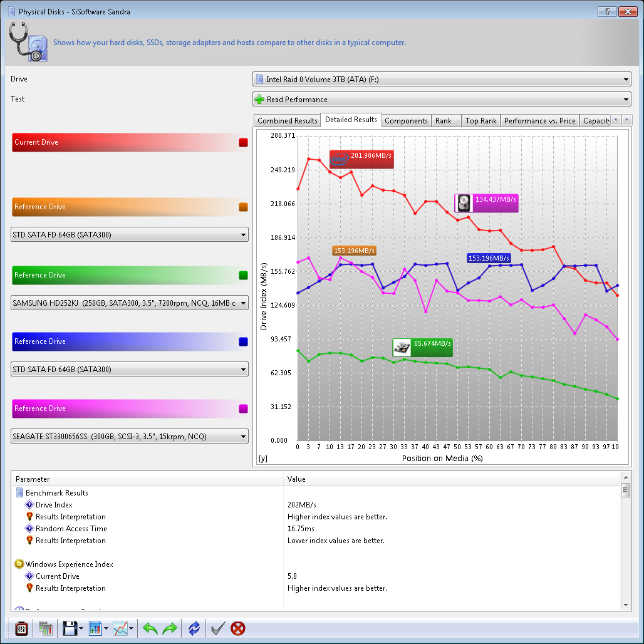
Task: Click drive icon on 65.674MB/s label
Action: (x=402, y=348)
